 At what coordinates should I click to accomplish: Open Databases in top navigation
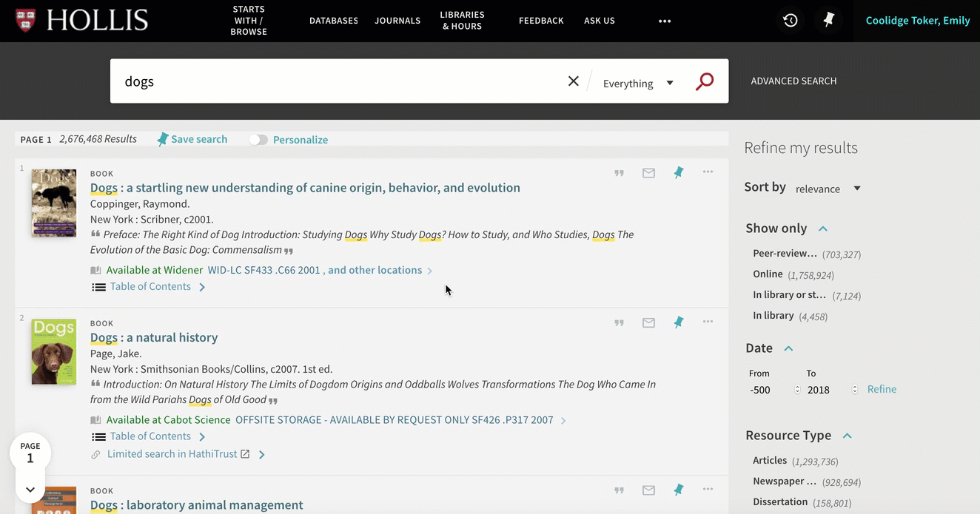(334, 21)
